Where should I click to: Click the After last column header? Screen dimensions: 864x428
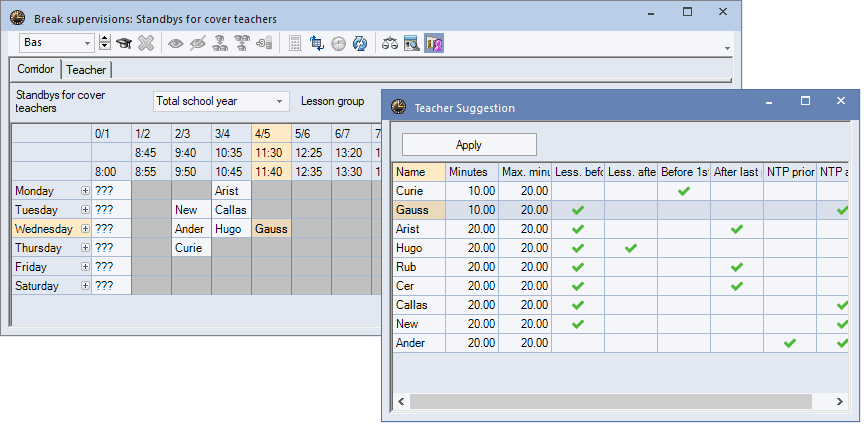click(x=737, y=172)
